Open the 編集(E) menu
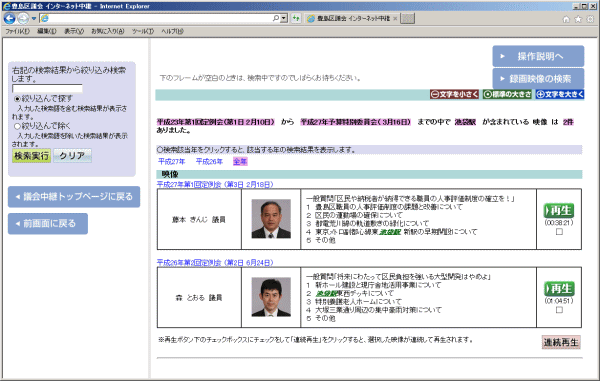Screen dimensions: 600x381 (47, 31)
